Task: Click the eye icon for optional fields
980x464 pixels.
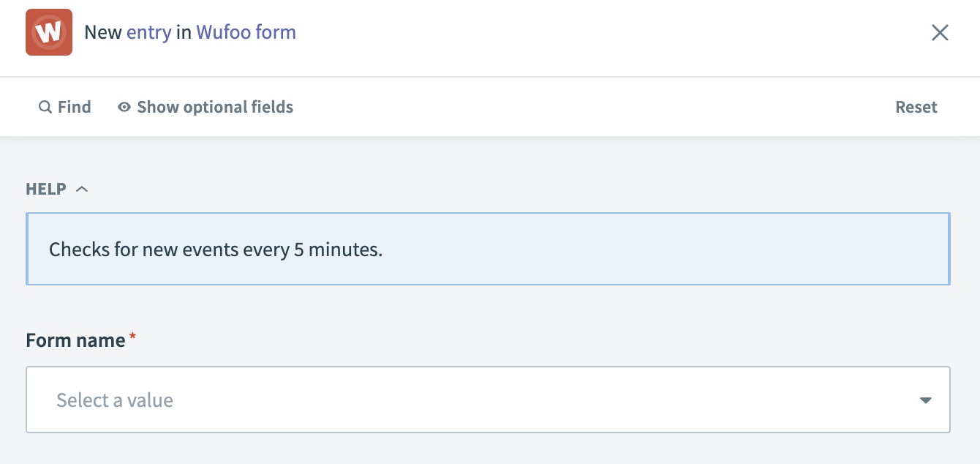Action: [x=124, y=107]
